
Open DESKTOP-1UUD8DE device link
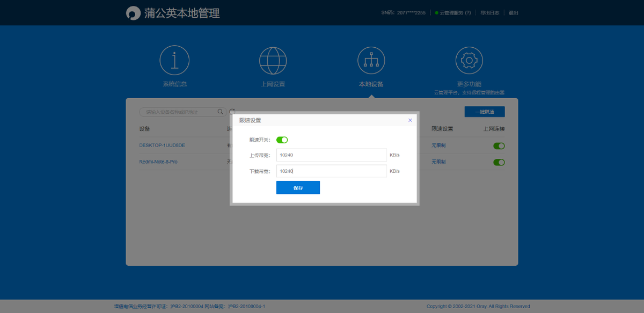[163, 145]
